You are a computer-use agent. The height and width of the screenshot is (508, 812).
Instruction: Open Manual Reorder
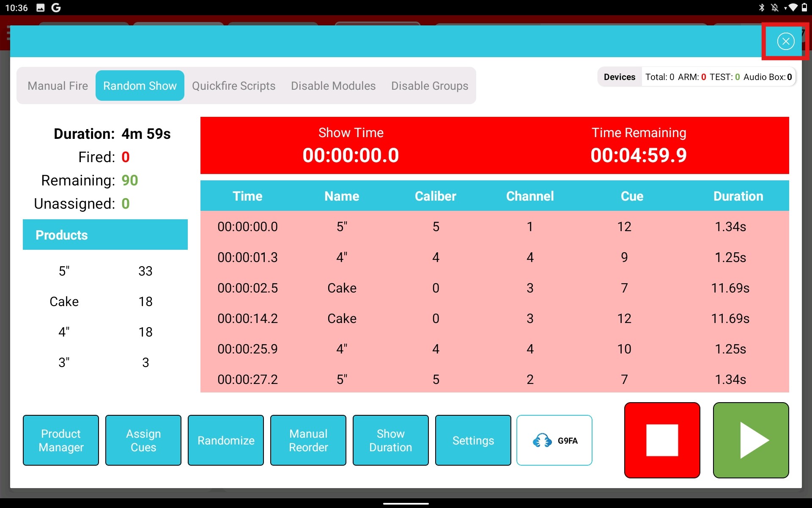point(308,440)
